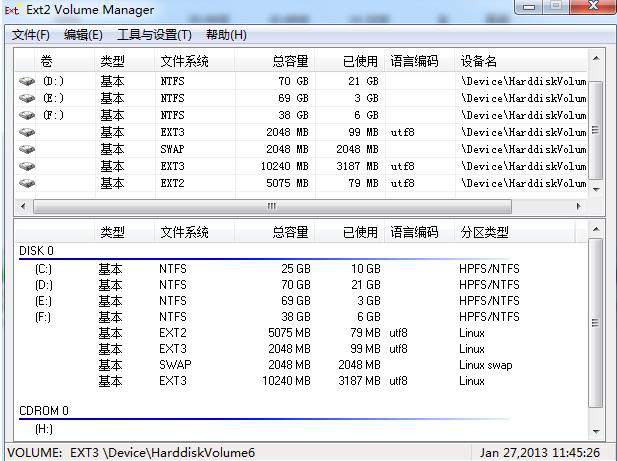Click the drive icon for volume F:
The width and height of the screenshot is (617, 461).
tap(27, 115)
